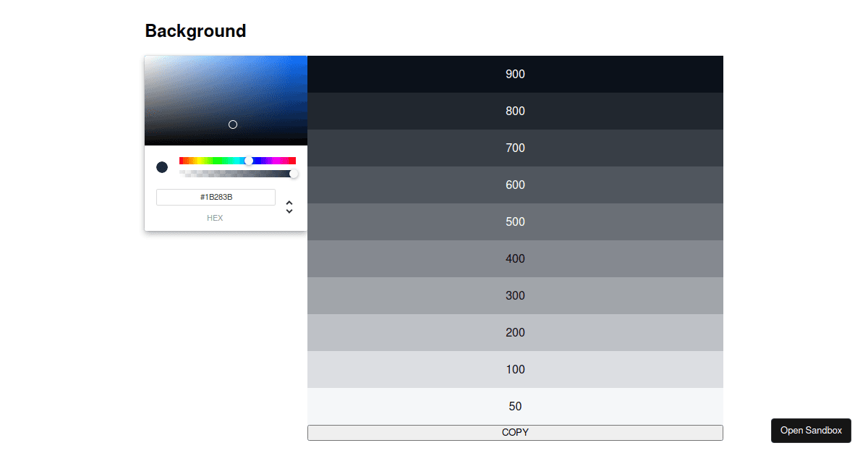Choose the 200 shade swatch
The width and height of the screenshot is (868, 456).
(515, 332)
